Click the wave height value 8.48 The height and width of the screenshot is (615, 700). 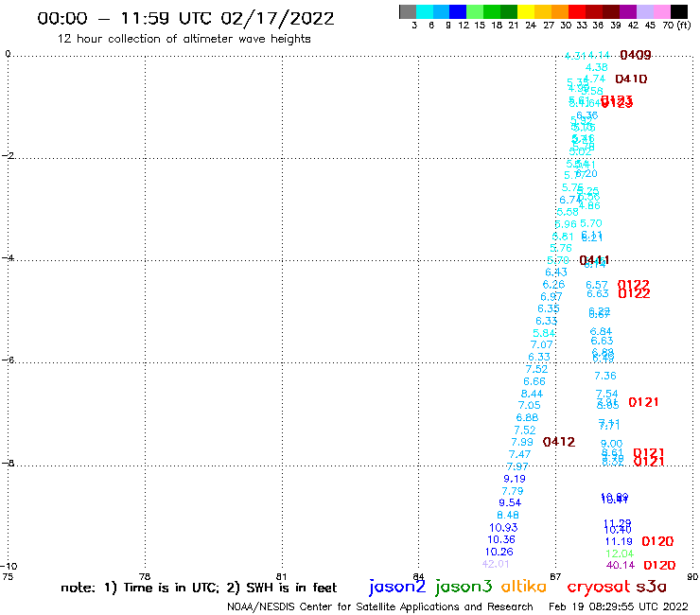click(508, 515)
